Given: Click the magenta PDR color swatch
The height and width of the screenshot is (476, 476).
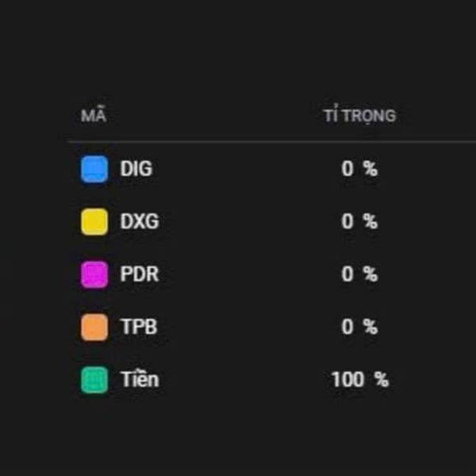Looking at the screenshot, I should (x=94, y=274).
